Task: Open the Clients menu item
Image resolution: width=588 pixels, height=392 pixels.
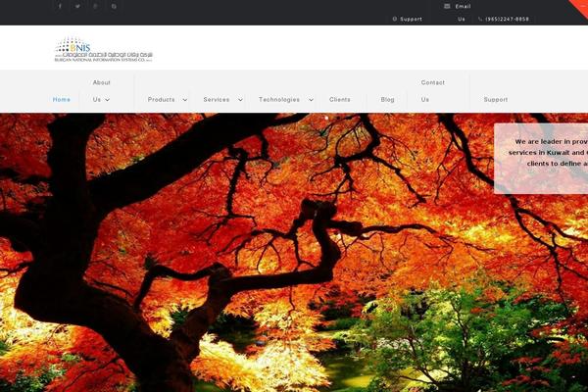Action: point(340,99)
